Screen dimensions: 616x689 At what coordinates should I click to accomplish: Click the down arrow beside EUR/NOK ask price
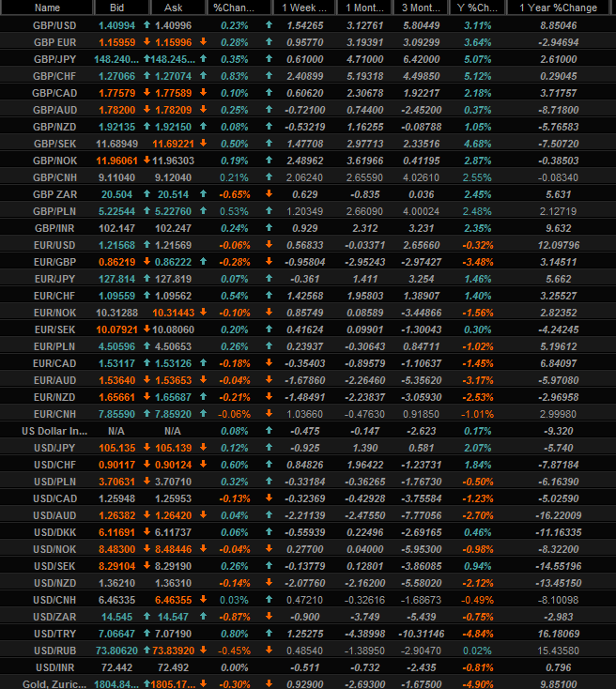pos(205,312)
